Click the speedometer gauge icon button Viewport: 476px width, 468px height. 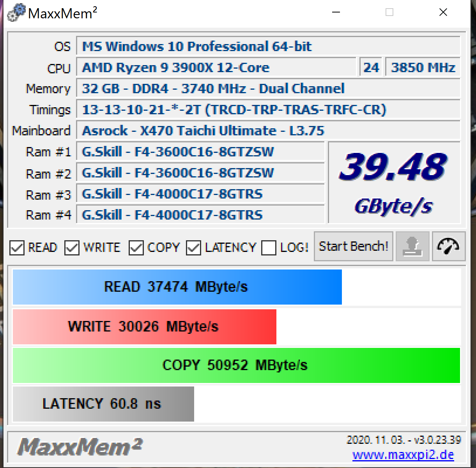click(448, 246)
